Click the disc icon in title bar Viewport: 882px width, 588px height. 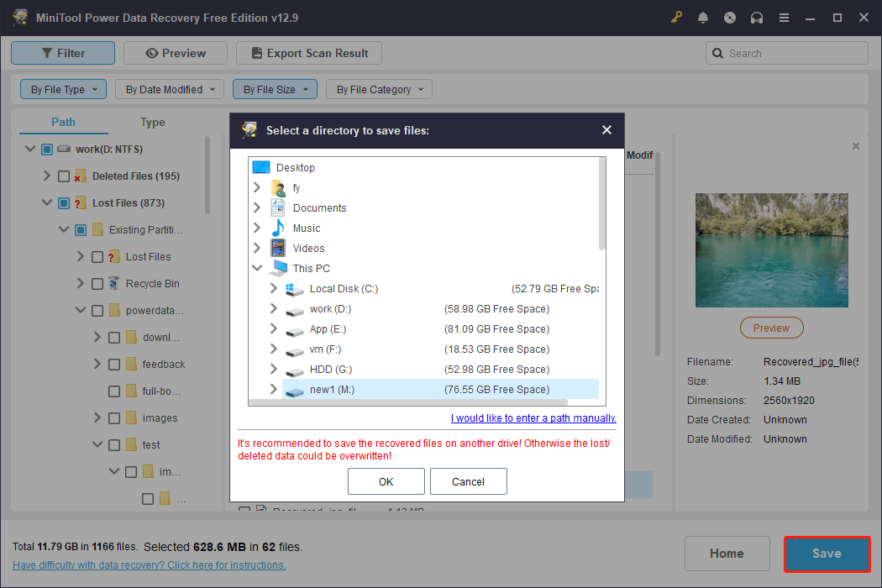pos(730,18)
